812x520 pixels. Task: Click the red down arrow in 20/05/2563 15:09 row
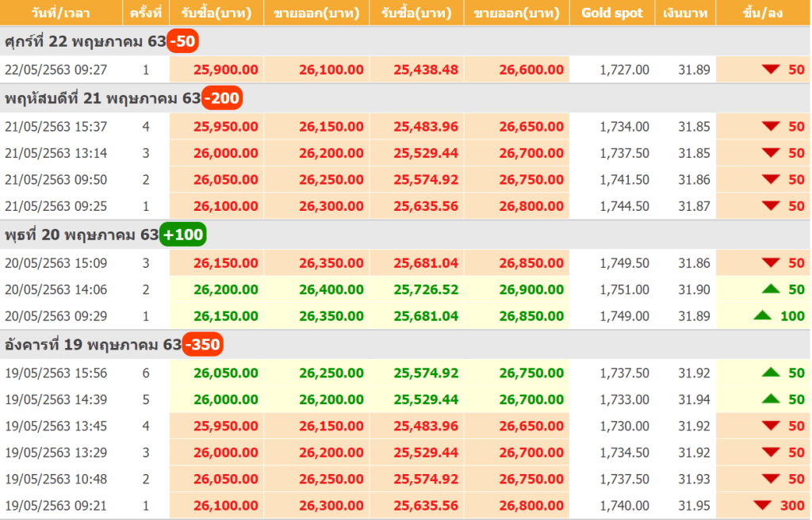pos(771,263)
